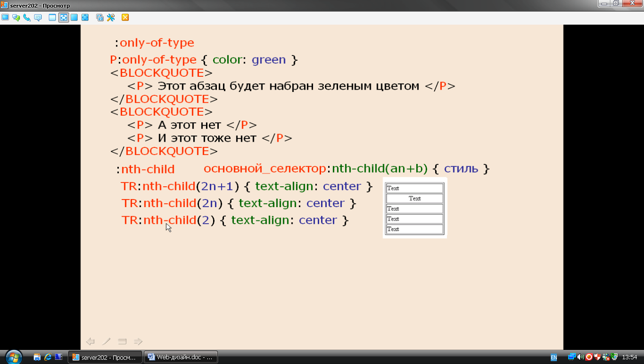Open network monitors tray icon

tap(572, 357)
